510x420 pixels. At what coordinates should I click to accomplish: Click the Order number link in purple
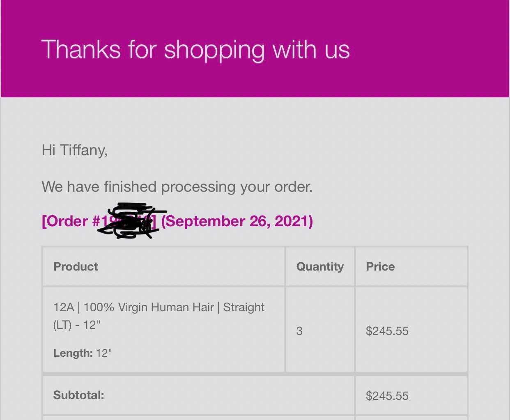point(99,221)
